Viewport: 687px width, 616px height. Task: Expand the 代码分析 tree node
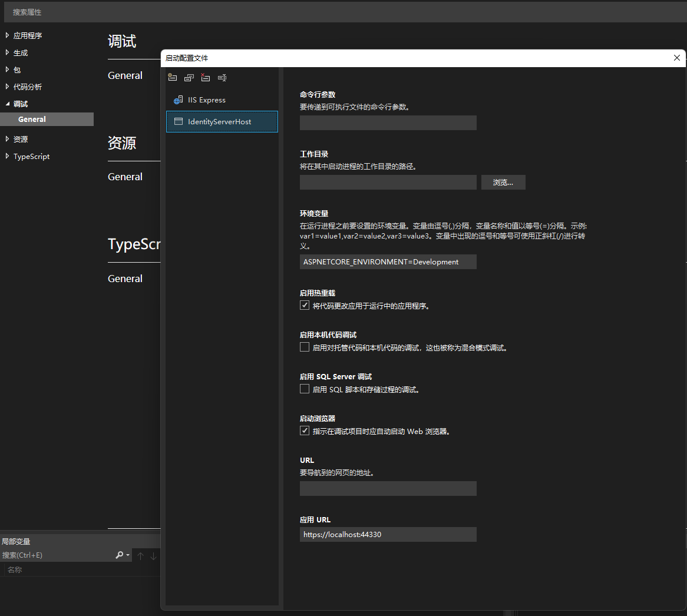pyautogui.click(x=7, y=87)
